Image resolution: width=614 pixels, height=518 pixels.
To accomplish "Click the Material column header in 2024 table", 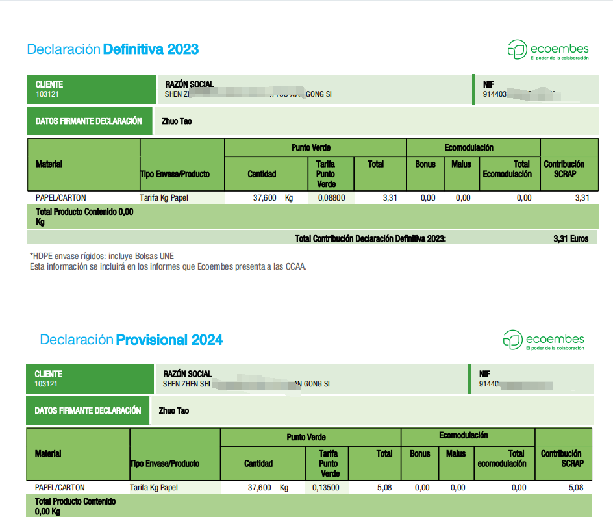I will [48, 453].
